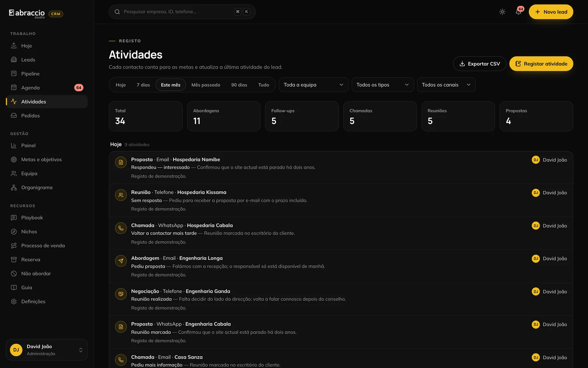Click the Hoje sidebar icon
The width and height of the screenshot is (588, 368).
pos(14,46)
